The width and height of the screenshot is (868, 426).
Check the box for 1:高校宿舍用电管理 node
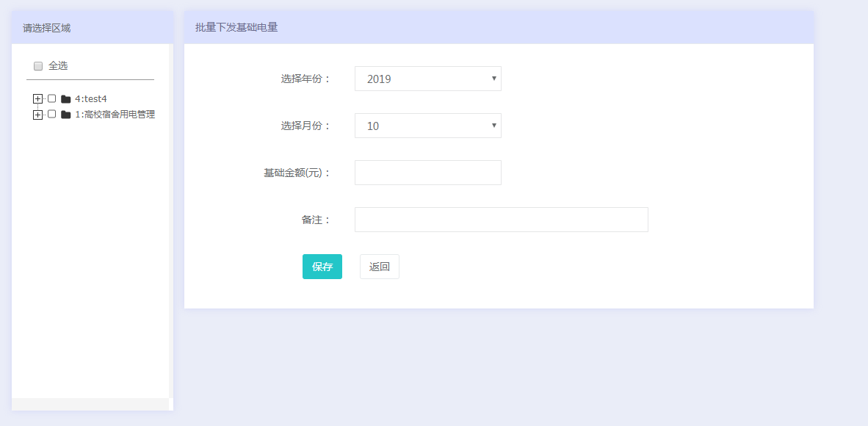tap(51, 114)
